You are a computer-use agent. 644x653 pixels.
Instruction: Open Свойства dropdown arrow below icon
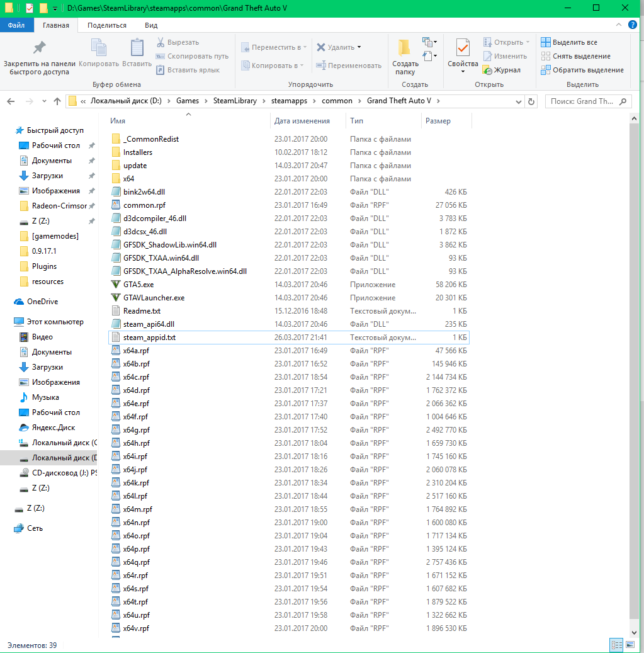tap(463, 72)
